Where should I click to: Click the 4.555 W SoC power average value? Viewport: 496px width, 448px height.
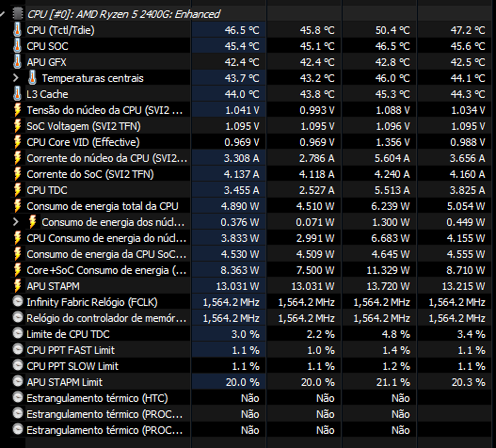(x=466, y=254)
